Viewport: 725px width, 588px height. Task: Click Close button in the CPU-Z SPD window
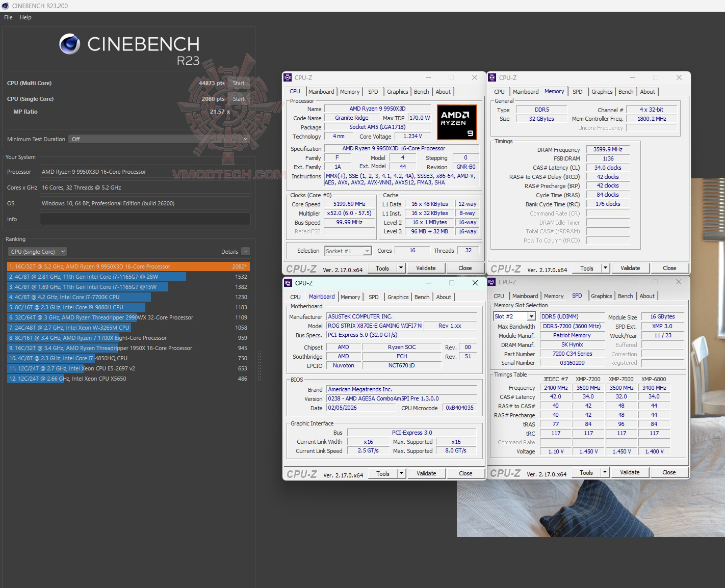click(669, 472)
